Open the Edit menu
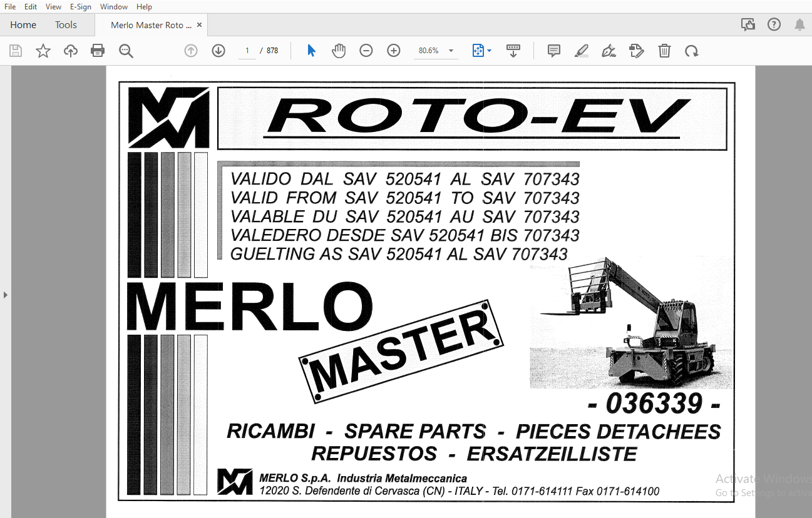Viewport: 812px width, 518px height. coord(31,7)
